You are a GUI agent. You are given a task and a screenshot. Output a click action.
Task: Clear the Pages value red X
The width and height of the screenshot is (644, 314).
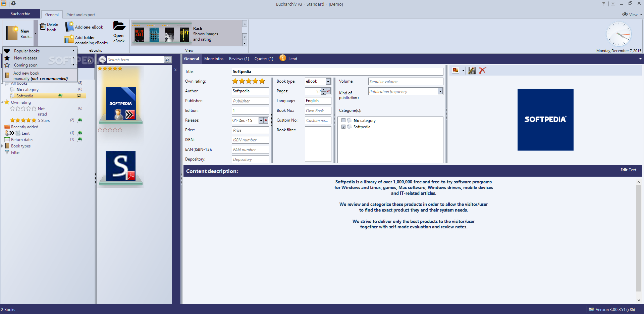[x=328, y=91]
